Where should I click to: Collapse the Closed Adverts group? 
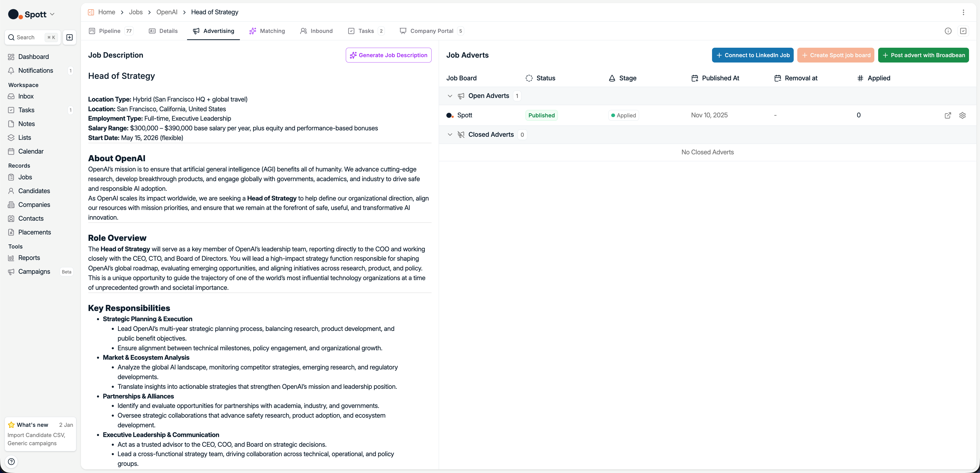450,135
